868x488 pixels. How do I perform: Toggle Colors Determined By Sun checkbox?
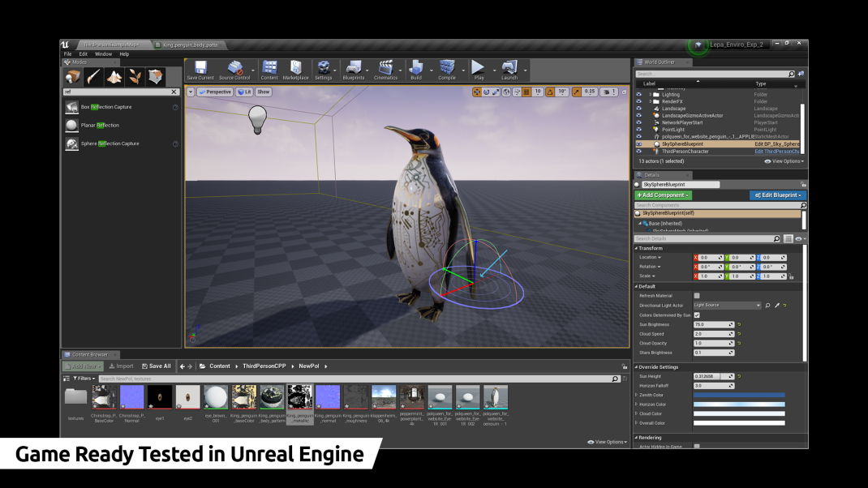(x=697, y=315)
